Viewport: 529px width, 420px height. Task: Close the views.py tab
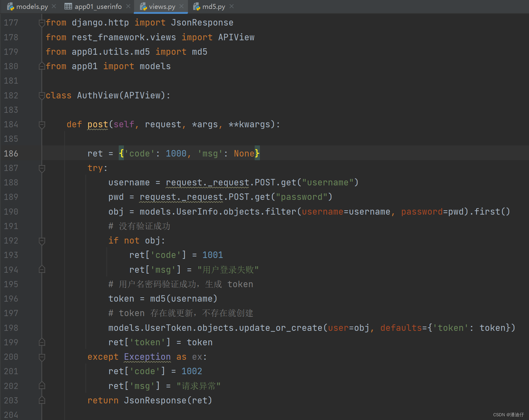pos(182,6)
